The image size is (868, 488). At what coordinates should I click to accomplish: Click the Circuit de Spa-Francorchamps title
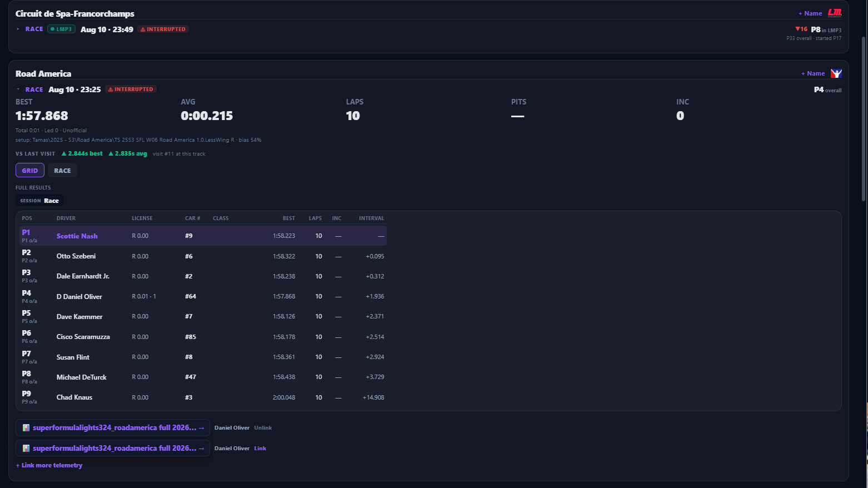coord(75,14)
